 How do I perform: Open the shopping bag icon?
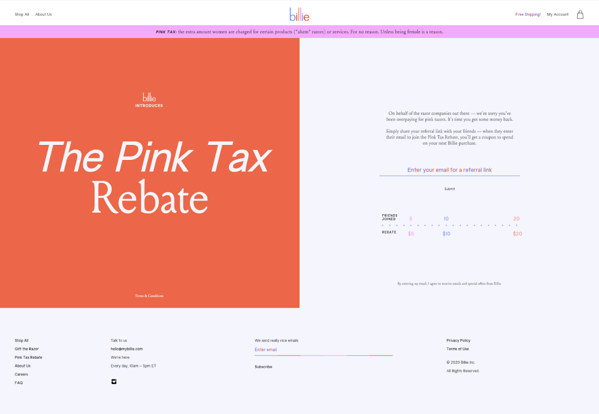pos(580,15)
